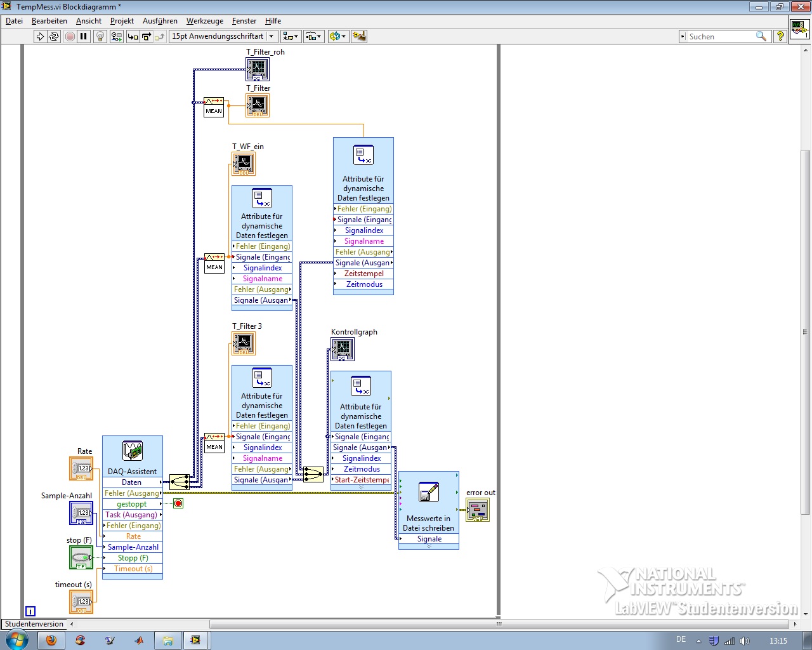
Task: Click the Merge Signals node beside DAQ-Assistent
Action: point(180,482)
